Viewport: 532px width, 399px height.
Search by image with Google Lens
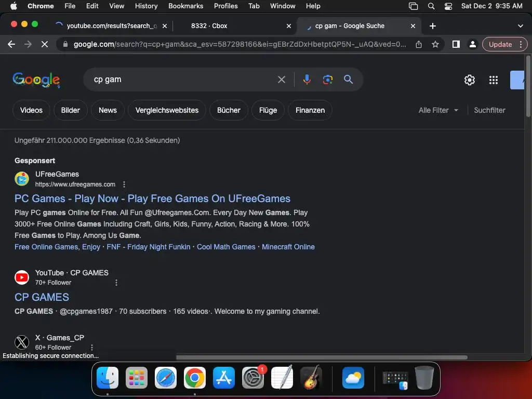tap(327, 79)
